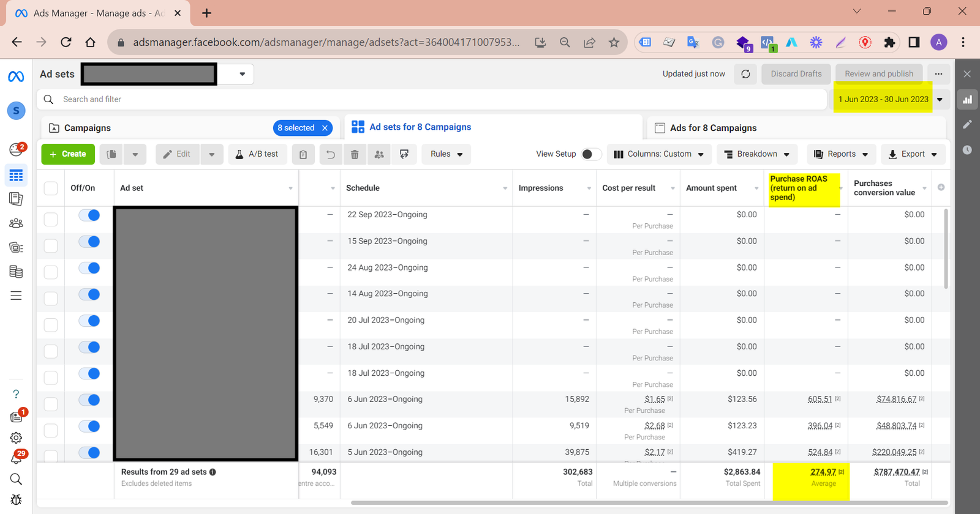
Task: Open the Columns: Custom dropdown
Action: [658, 154]
